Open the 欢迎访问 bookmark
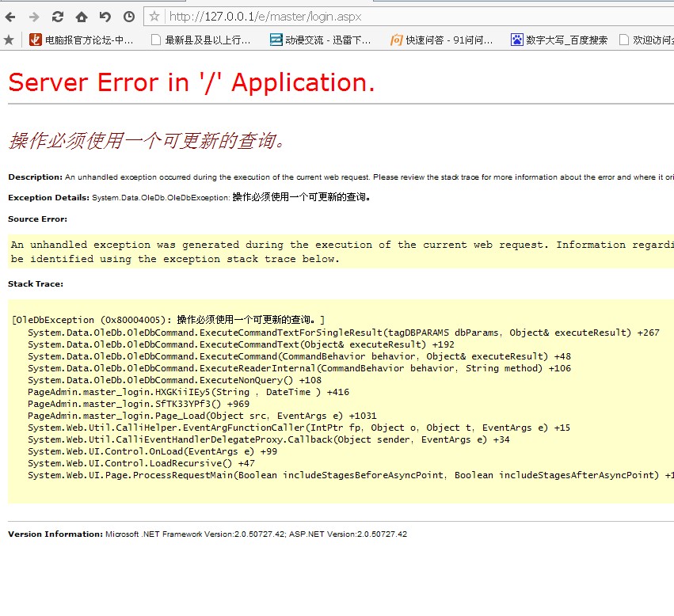 click(x=645, y=40)
